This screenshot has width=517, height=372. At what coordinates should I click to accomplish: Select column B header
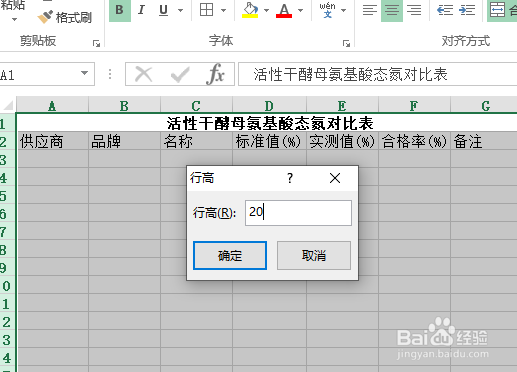124,106
